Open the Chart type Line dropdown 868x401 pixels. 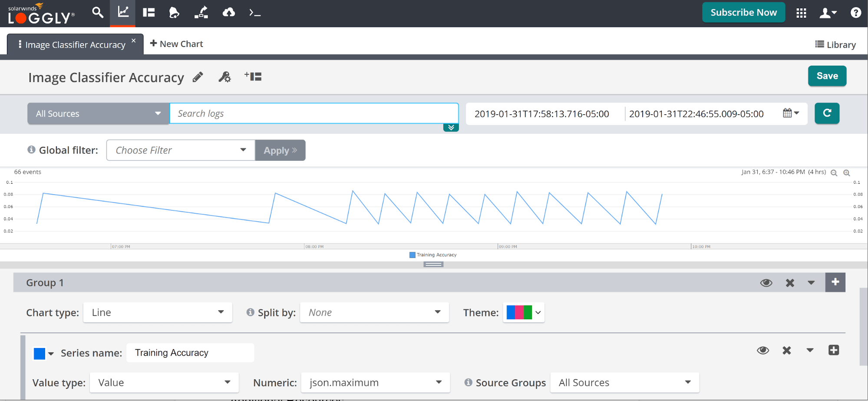tap(158, 312)
